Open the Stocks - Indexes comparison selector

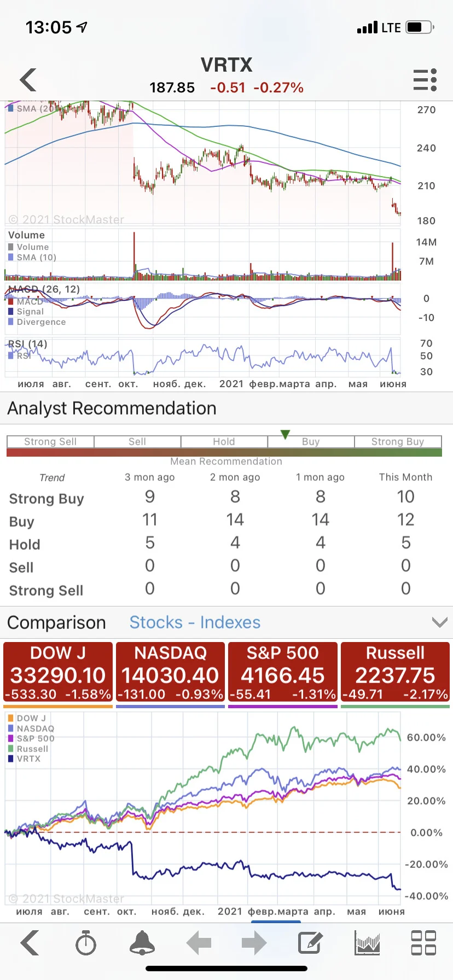point(195,622)
